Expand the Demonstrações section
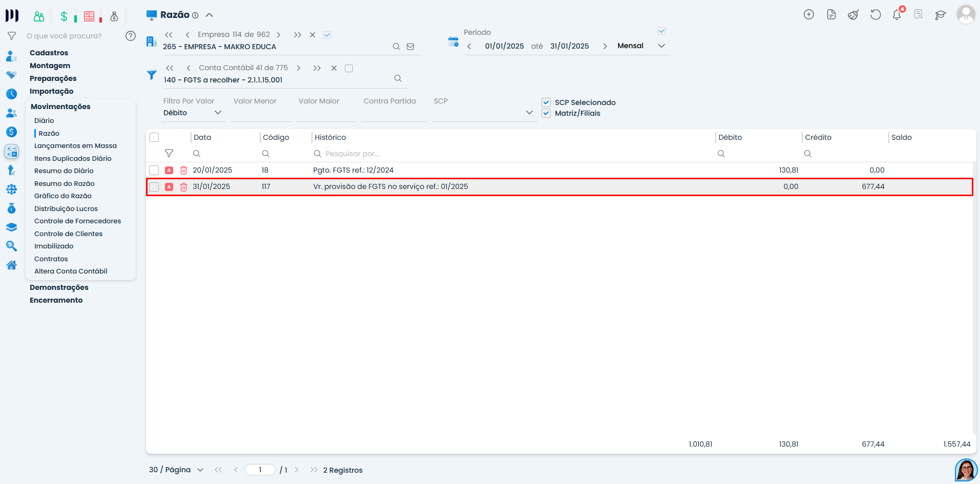Image resolution: width=980 pixels, height=484 pixels. 59,287
